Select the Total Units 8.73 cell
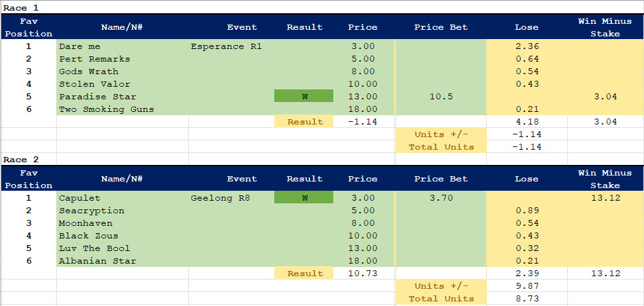Image resolution: width=644 pixels, height=306 pixels. point(527,299)
